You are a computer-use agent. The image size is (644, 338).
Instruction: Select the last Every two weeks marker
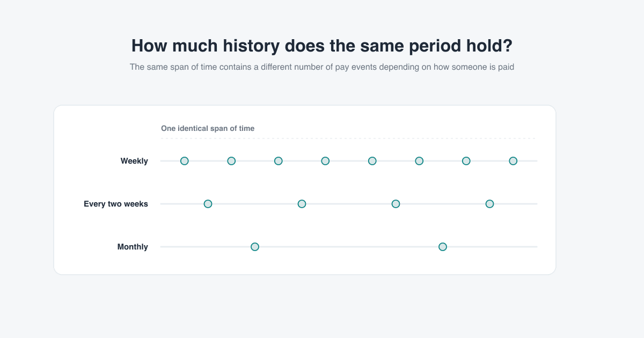489,204
